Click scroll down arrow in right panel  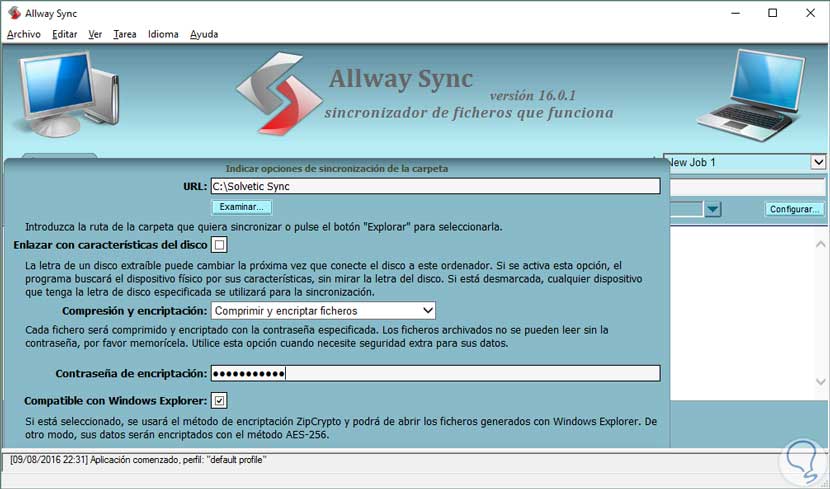tap(820, 382)
